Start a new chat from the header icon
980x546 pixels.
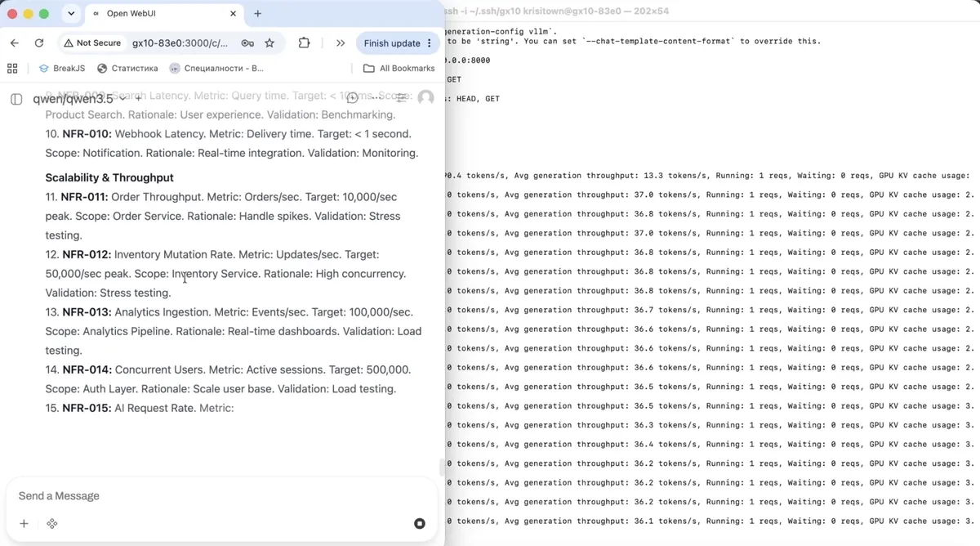[x=354, y=98]
